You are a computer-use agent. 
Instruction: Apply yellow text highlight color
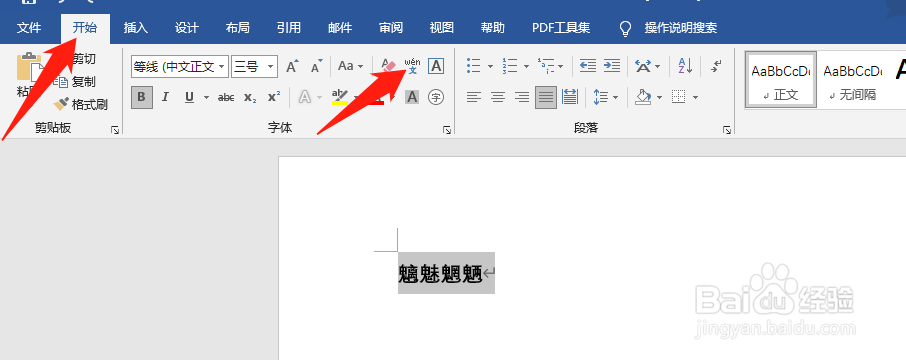(x=340, y=97)
